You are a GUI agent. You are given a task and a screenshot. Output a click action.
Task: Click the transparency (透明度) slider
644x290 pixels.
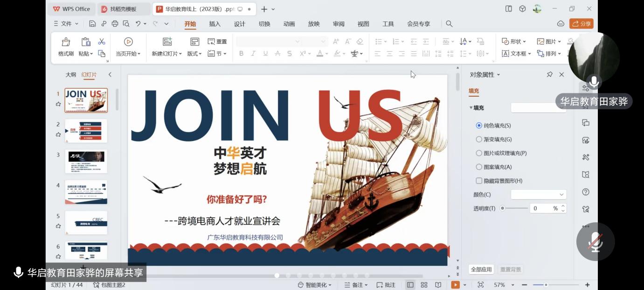pyautogui.click(x=515, y=208)
